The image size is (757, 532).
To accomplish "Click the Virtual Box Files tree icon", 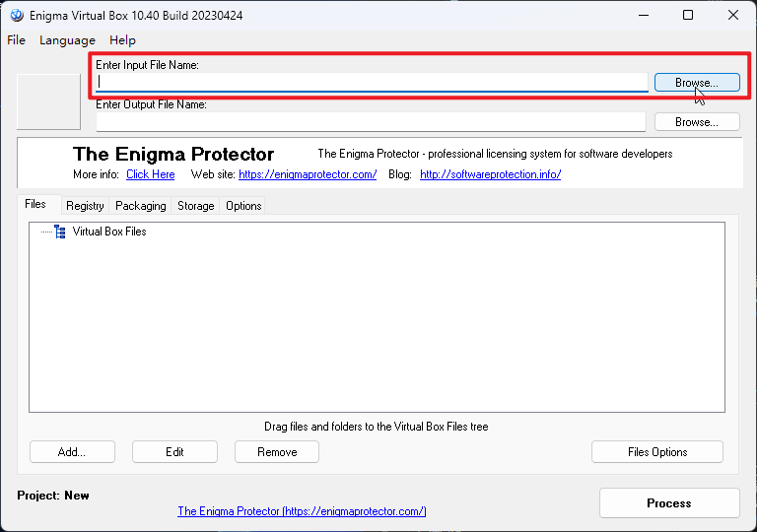I will [x=60, y=232].
